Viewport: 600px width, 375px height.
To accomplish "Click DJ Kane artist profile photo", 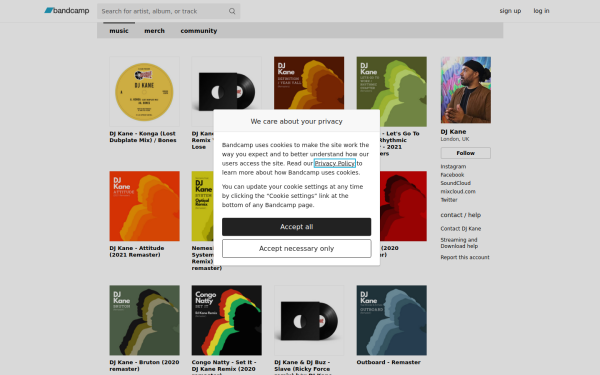I will click(466, 90).
